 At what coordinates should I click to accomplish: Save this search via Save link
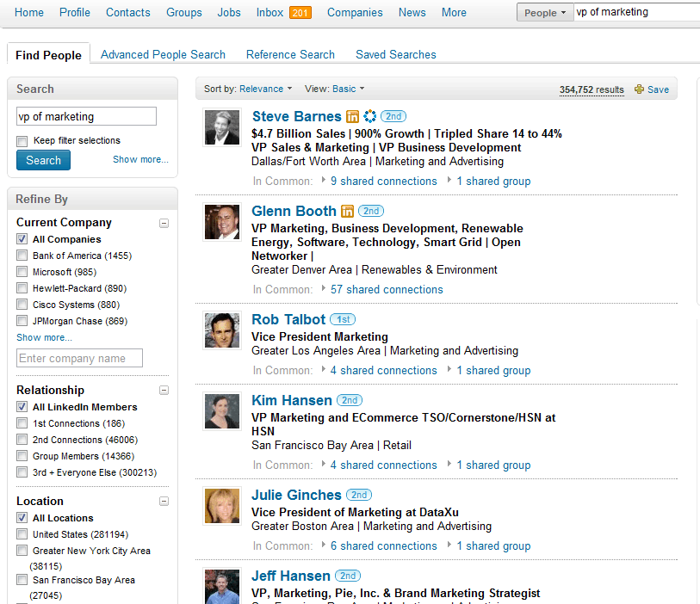(658, 89)
